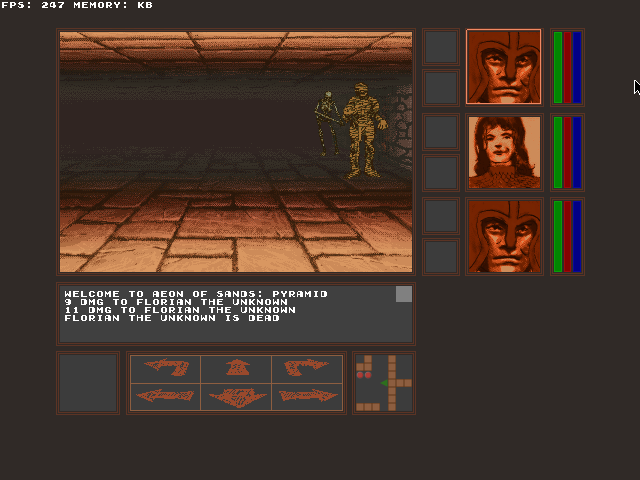
Task: Open the dungeon minimap
Action: [x=384, y=383]
